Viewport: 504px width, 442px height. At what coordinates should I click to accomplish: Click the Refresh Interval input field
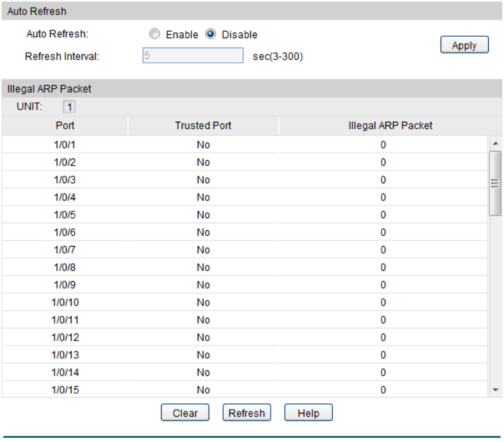click(193, 56)
